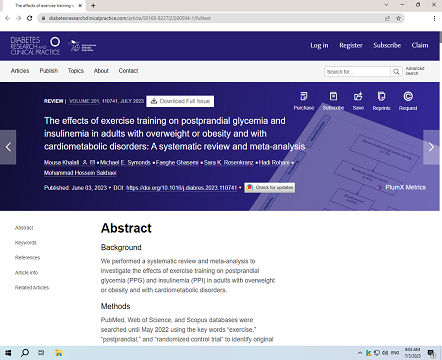Open the article DOI link
This screenshot has height=360, width=442.
pyautogui.click(x=182, y=188)
